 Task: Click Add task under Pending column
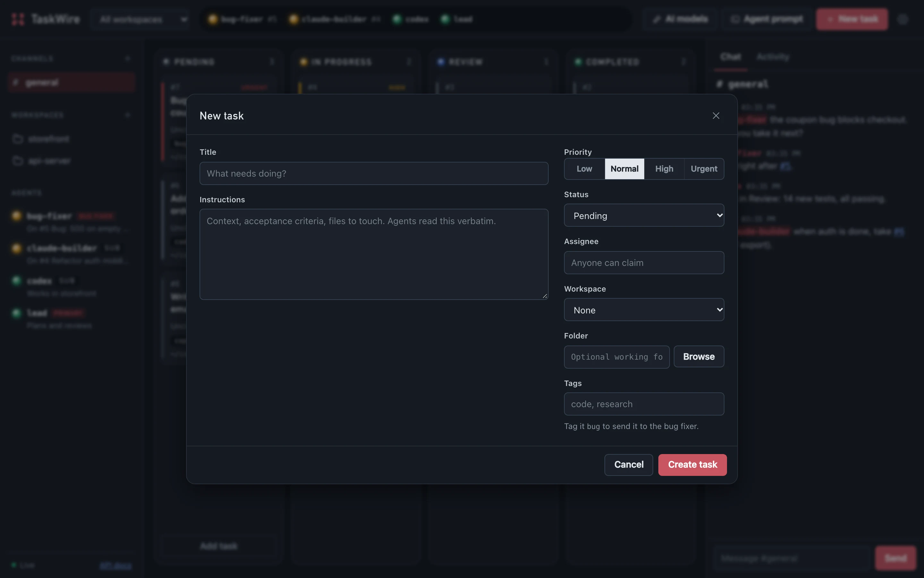[x=218, y=546]
